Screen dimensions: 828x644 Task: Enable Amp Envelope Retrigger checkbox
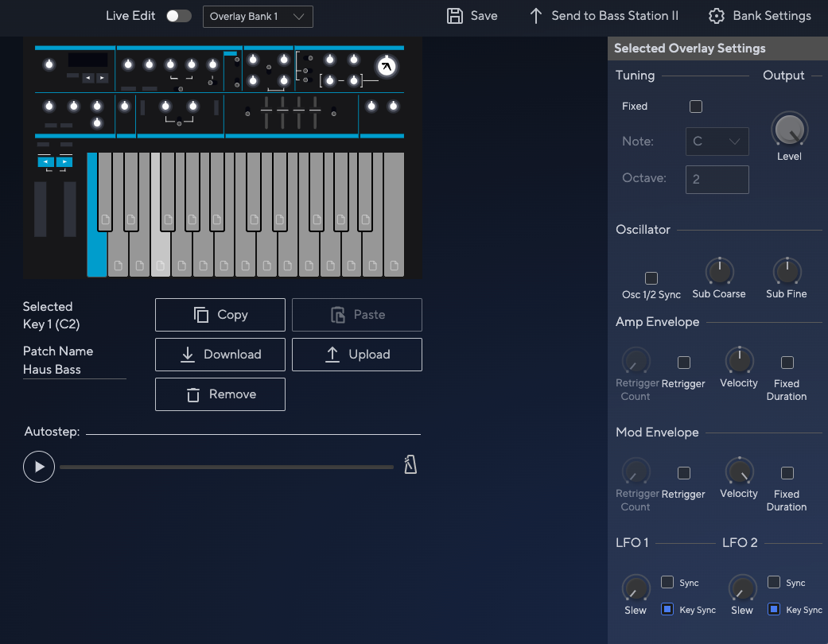point(684,363)
